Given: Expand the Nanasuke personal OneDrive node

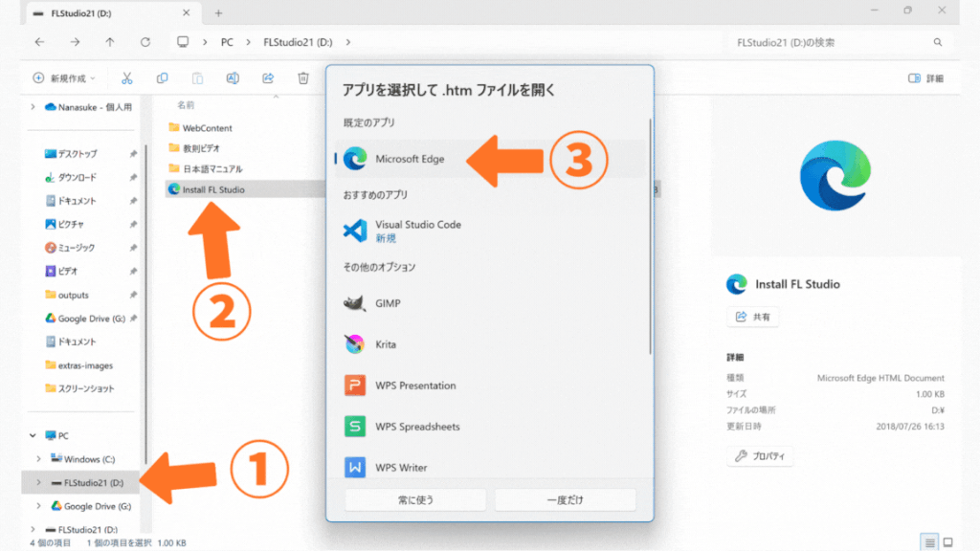Looking at the screenshot, I should (x=33, y=107).
